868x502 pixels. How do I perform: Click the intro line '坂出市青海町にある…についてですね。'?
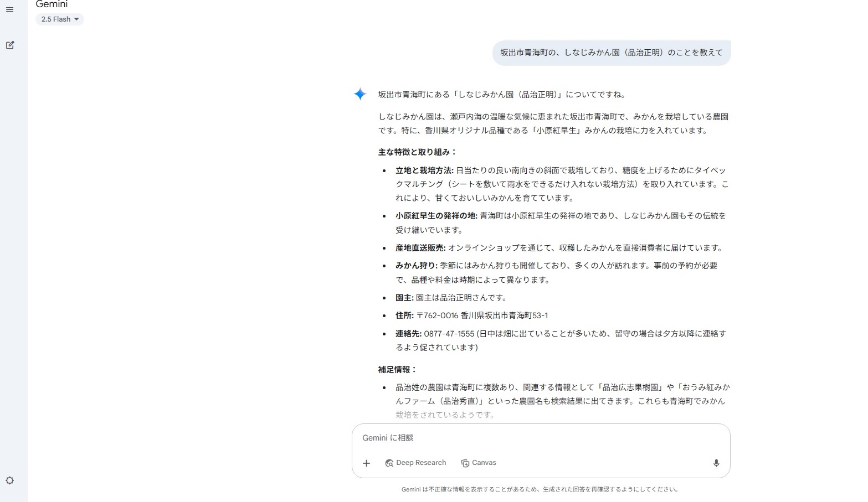point(503,95)
